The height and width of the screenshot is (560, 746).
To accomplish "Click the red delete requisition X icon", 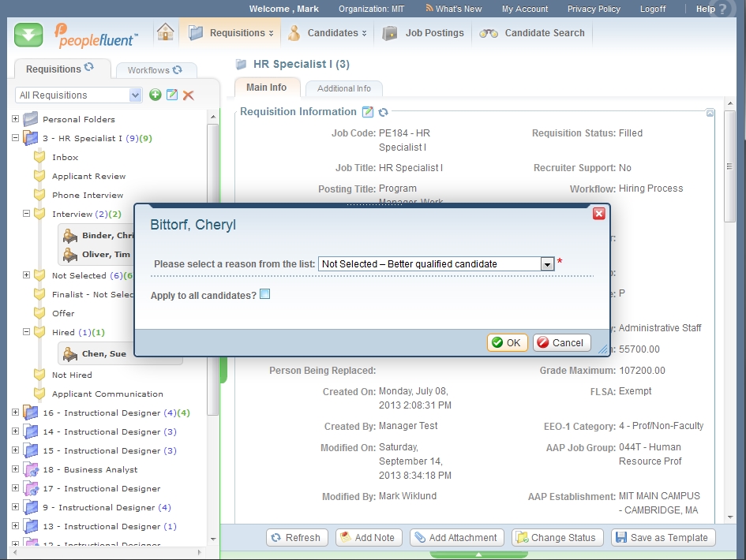I will [188, 95].
